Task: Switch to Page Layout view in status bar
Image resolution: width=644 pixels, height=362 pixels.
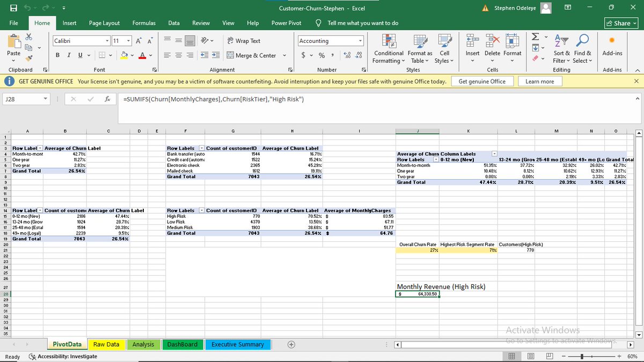Action: pos(530,356)
